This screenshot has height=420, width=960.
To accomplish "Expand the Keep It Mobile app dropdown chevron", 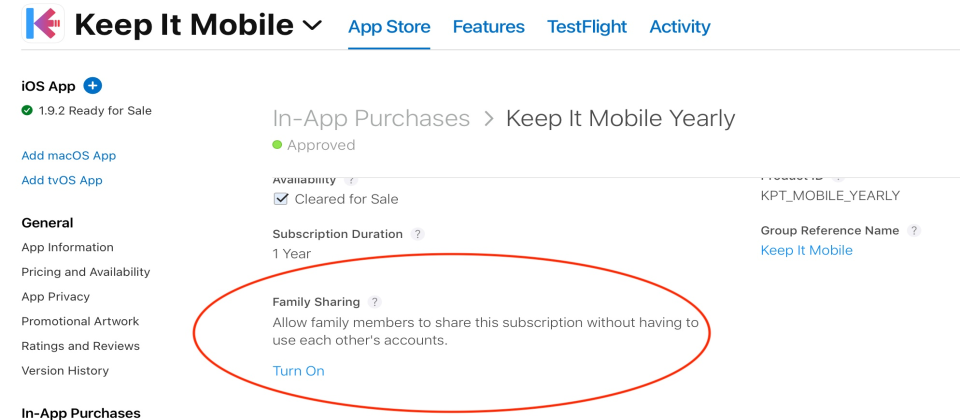I will pyautogui.click(x=312, y=25).
